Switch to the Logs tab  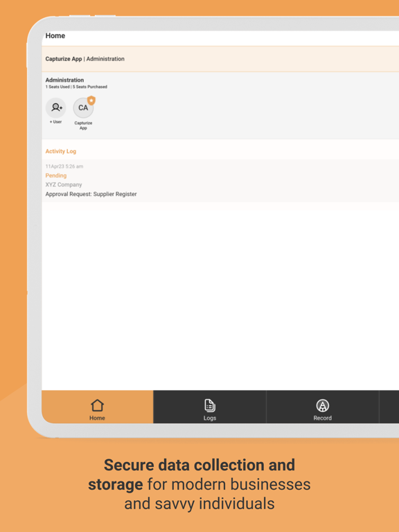coord(210,407)
